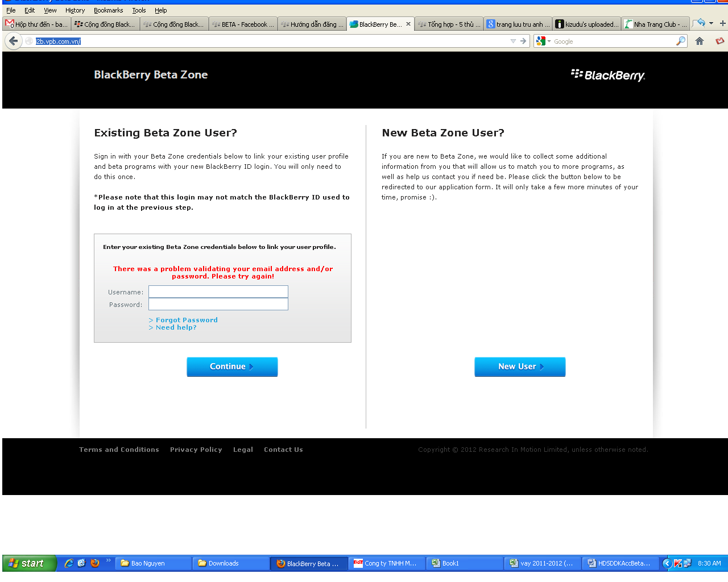The image size is (728, 582).
Task: Open the Google search engine selector
Action: click(x=543, y=41)
